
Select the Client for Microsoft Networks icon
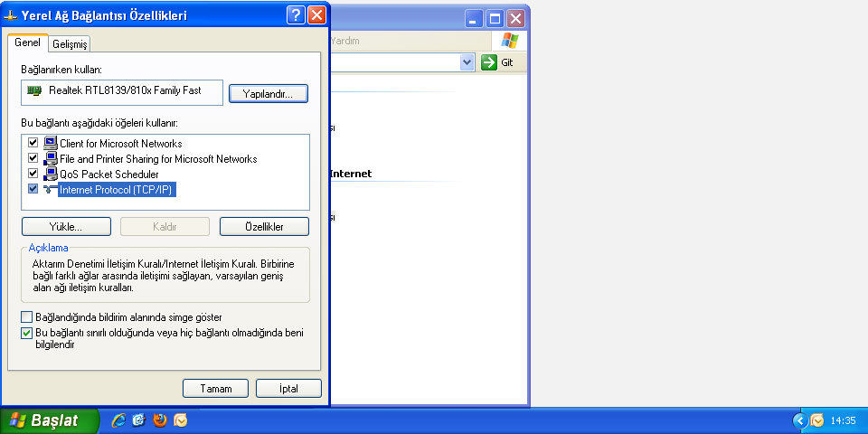[51, 144]
